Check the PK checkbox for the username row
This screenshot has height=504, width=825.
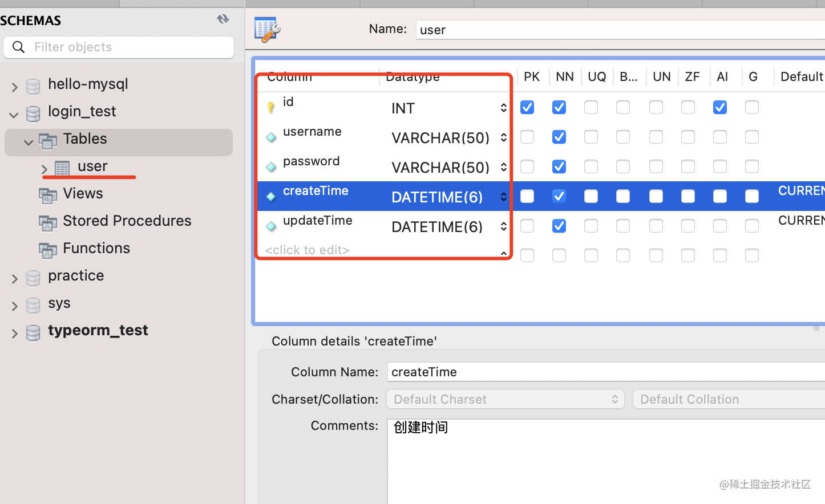(x=527, y=137)
